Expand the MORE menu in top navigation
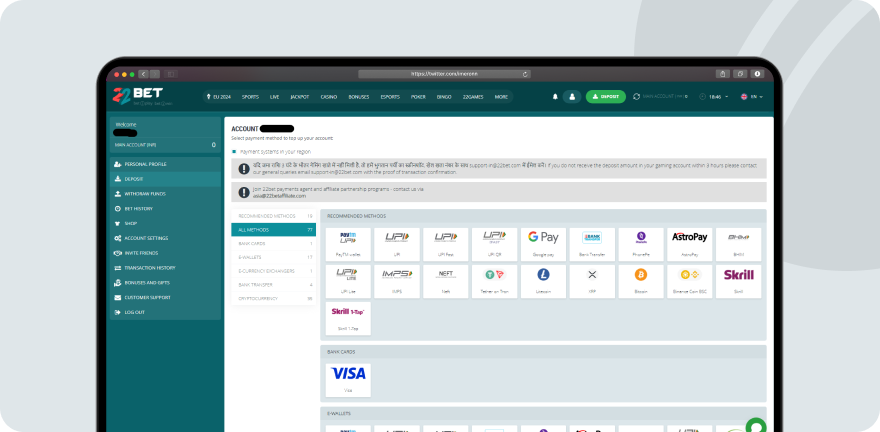Screen dimensions: 880x432 501,96
